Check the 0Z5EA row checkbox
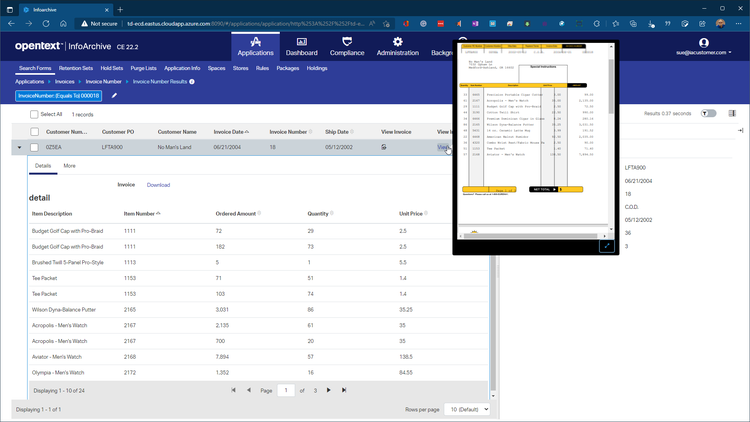750x422 pixels. [34, 147]
